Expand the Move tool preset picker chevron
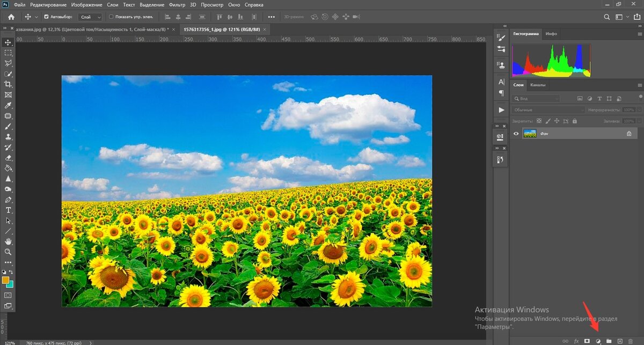This screenshot has height=345, width=644. tap(36, 17)
